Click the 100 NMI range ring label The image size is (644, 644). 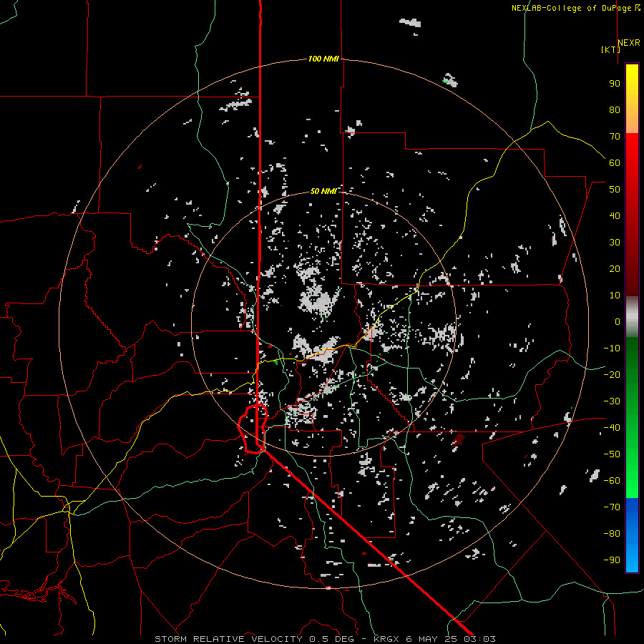click(x=323, y=59)
